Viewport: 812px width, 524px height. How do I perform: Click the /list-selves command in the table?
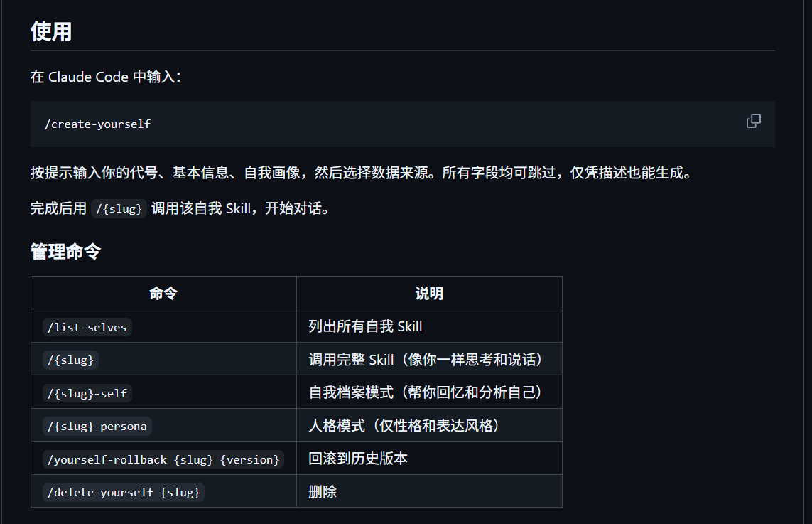(87, 327)
